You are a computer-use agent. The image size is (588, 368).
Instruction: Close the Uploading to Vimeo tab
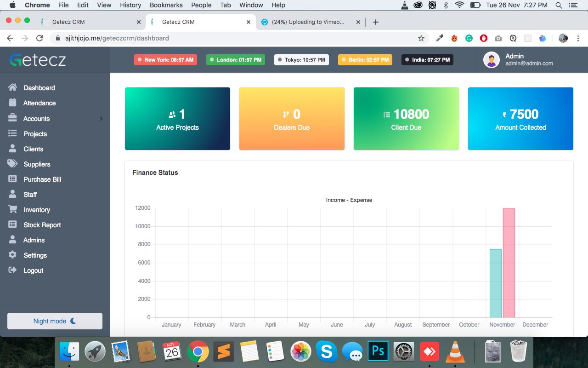tap(358, 22)
